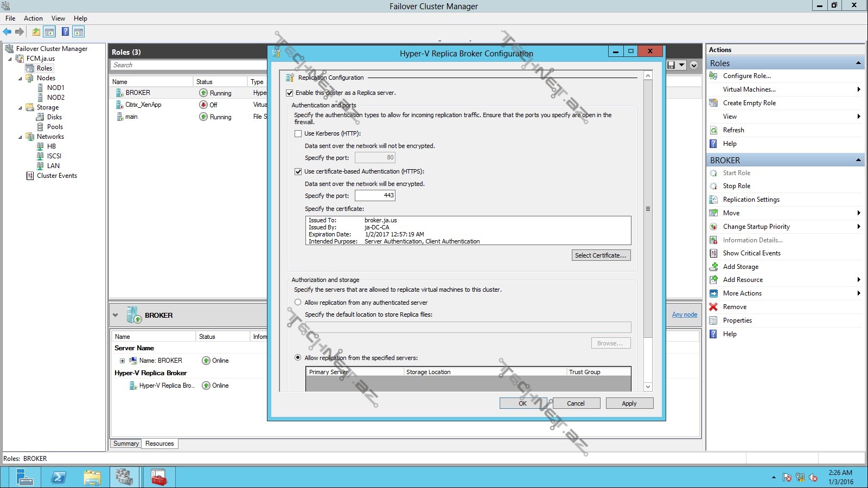Screen dimensions: 868x488
Task: Click the Apply button
Action: 629,403
